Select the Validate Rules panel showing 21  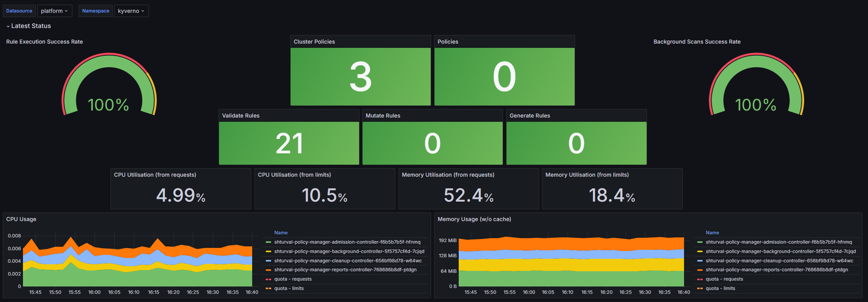[289, 143]
